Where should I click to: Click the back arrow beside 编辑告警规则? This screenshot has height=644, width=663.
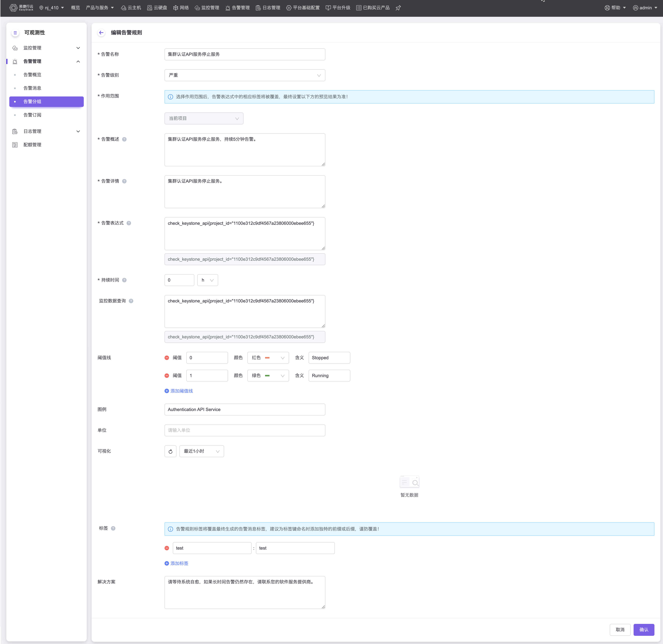coord(101,32)
